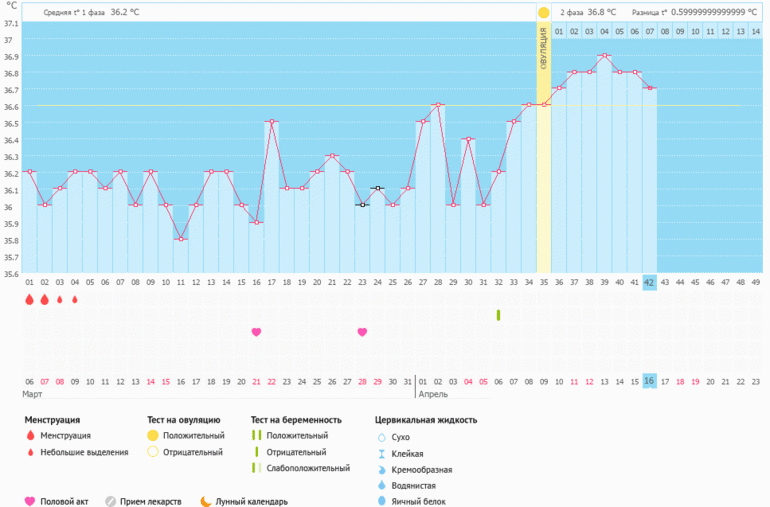Select the heart icon under cycle day 16
Viewport: 770px width, 507px height.
click(x=256, y=332)
